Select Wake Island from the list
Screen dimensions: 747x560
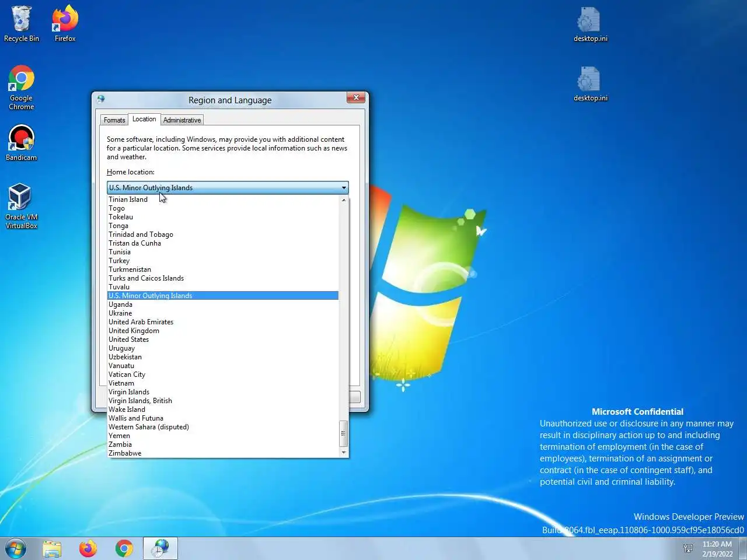click(223, 409)
